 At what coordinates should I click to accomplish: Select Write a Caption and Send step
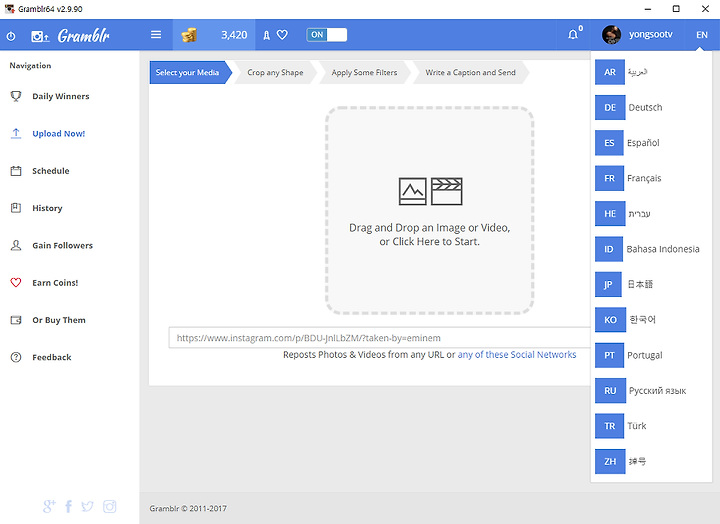point(470,73)
